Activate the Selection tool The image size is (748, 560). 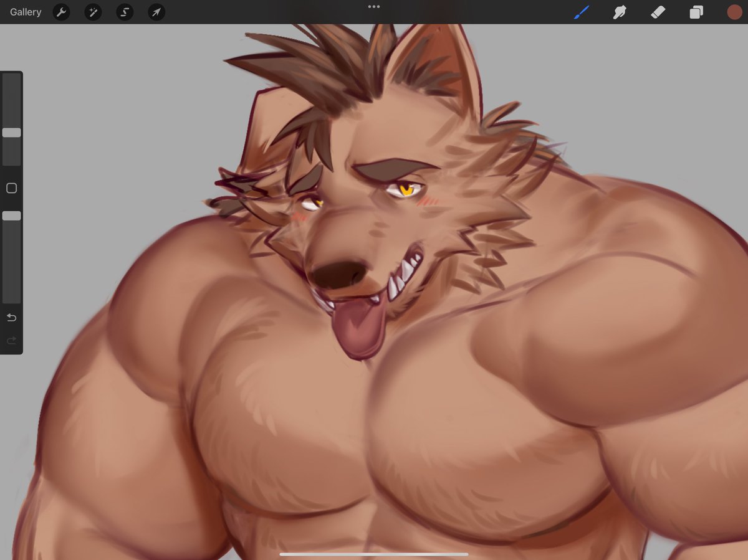125,12
